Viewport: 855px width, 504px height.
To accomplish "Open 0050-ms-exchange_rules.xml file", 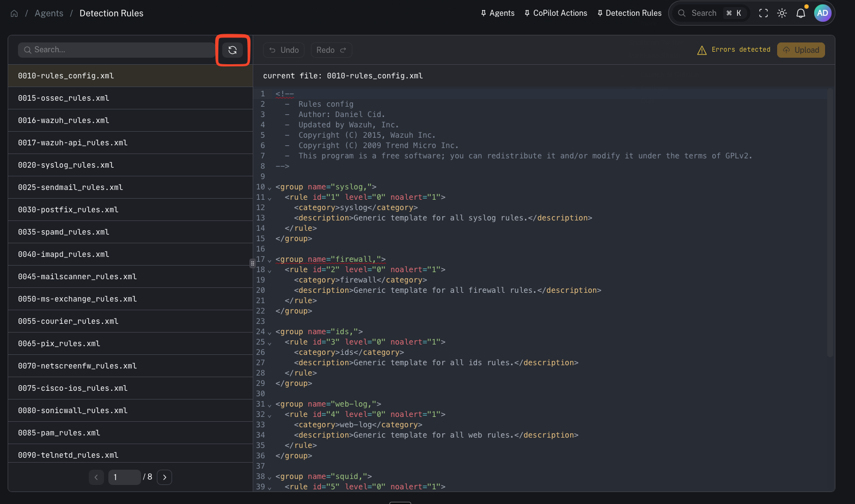I will tap(130, 299).
